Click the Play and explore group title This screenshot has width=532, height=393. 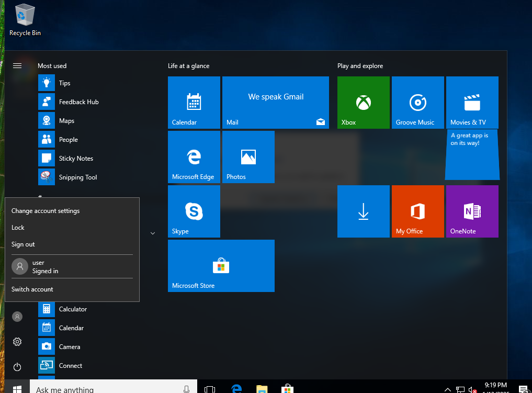pos(360,66)
